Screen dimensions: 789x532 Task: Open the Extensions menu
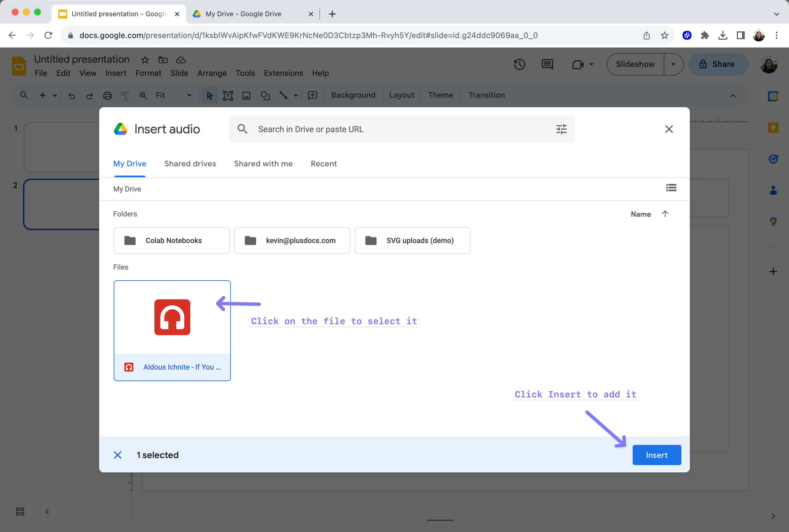(x=283, y=73)
